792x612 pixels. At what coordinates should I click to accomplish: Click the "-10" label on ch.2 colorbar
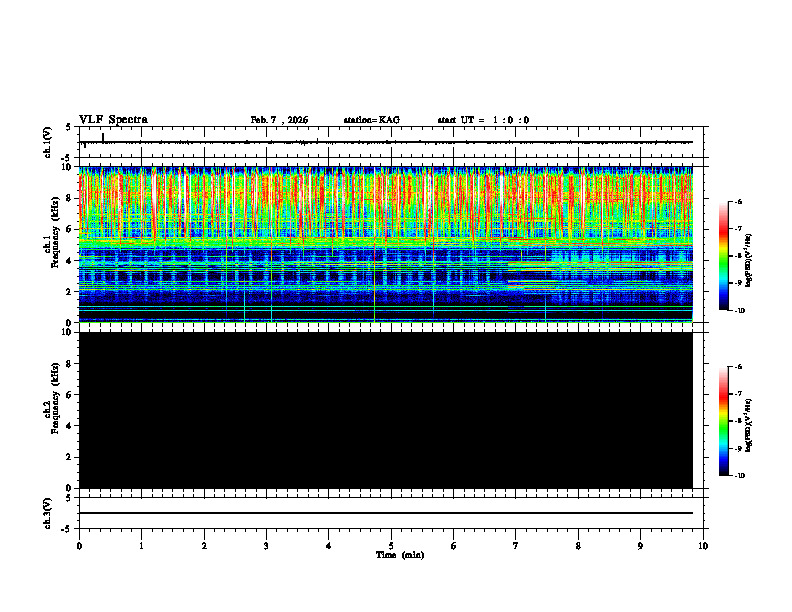(x=739, y=476)
